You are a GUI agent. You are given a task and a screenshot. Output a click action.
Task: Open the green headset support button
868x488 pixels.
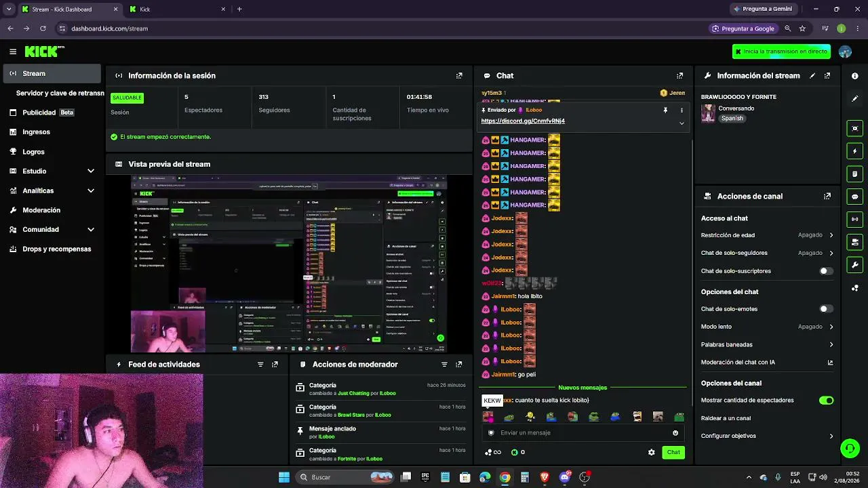pyautogui.click(x=850, y=448)
